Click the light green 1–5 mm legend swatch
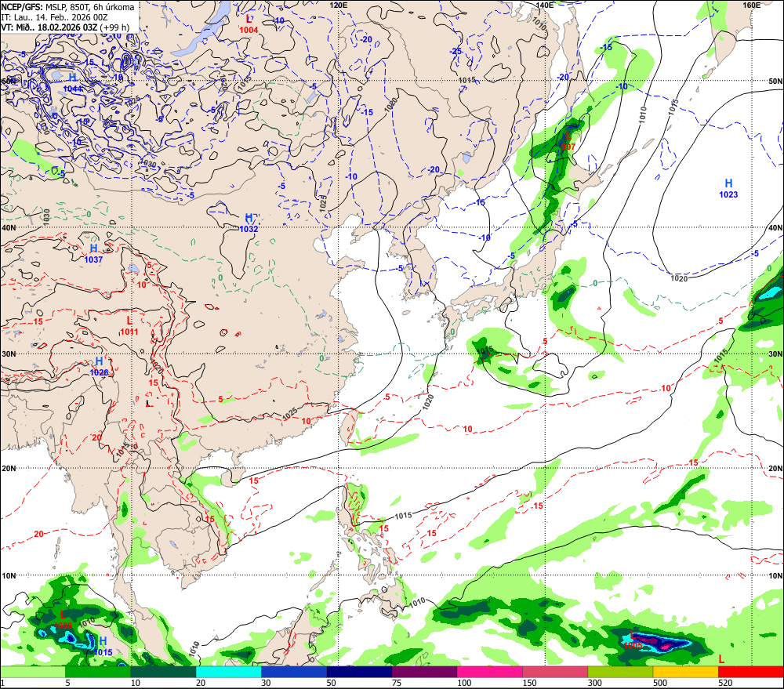This screenshot has width=784, height=689. click(x=32, y=672)
